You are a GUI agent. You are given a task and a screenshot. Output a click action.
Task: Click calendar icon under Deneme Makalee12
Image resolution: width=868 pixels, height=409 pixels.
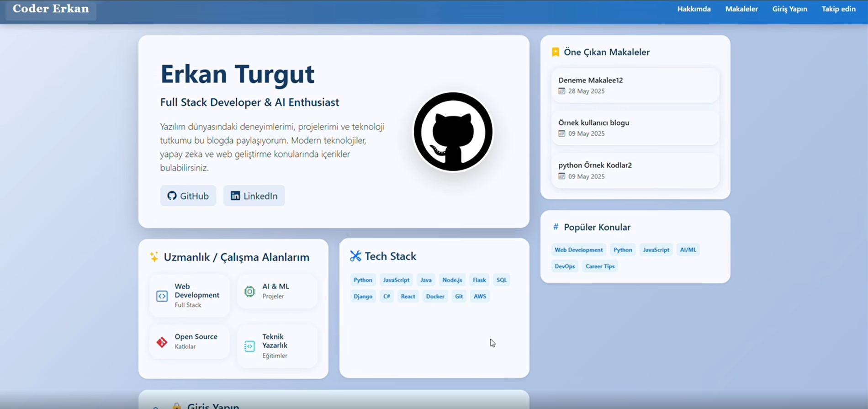(x=561, y=91)
